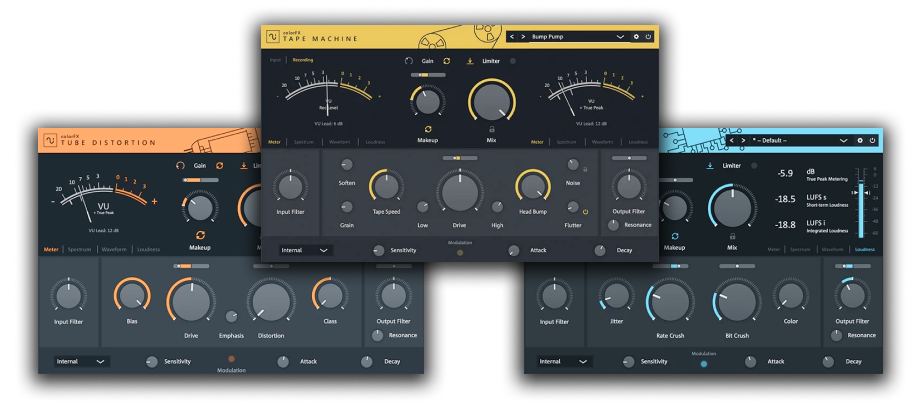Toggle the Modulation indicator in Tape Machine
Screen dimensions: 920x403
(460, 253)
